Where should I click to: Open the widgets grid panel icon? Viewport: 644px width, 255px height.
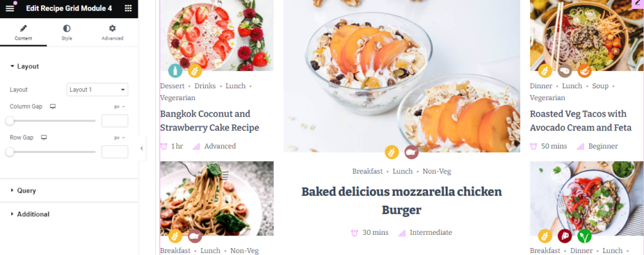coord(128,9)
